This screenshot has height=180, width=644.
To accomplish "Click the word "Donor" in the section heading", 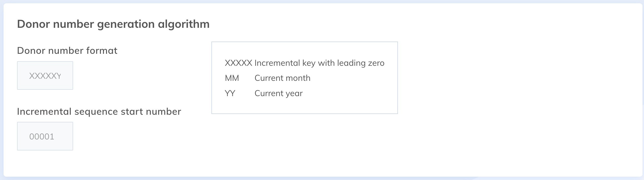I will [34, 24].
